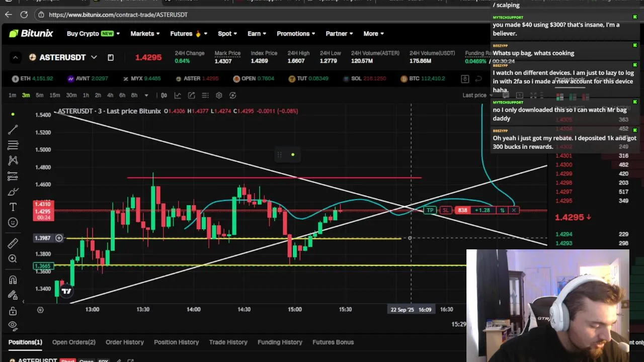Reverse the position on chart line

502,210
